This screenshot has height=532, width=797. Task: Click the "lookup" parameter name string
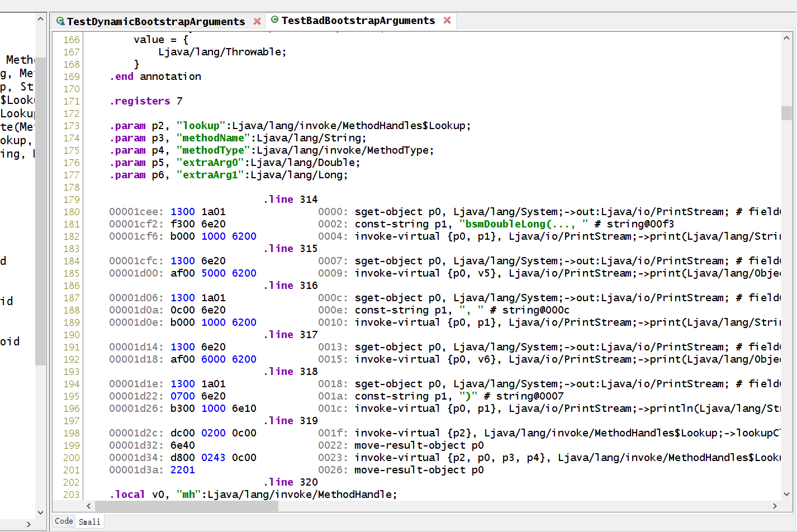pos(201,126)
